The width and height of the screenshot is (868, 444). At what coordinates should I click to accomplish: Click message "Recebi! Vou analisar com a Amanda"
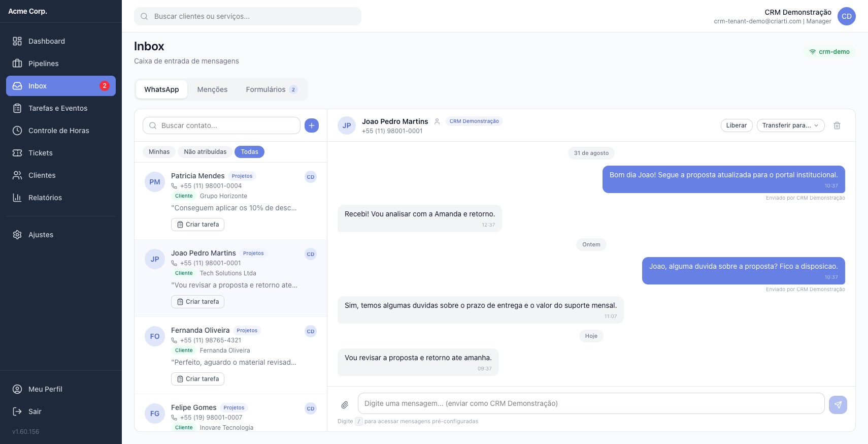420,218
